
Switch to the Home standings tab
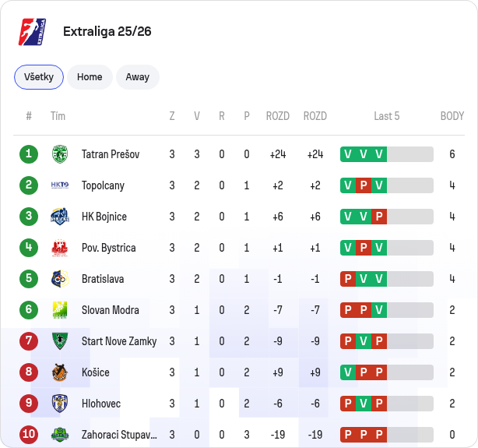pyautogui.click(x=90, y=77)
